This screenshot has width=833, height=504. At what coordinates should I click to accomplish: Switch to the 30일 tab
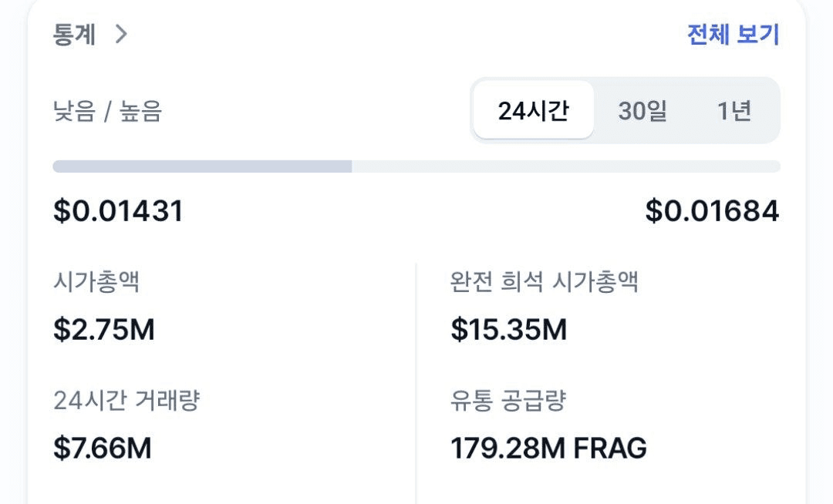(x=642, y=111)
